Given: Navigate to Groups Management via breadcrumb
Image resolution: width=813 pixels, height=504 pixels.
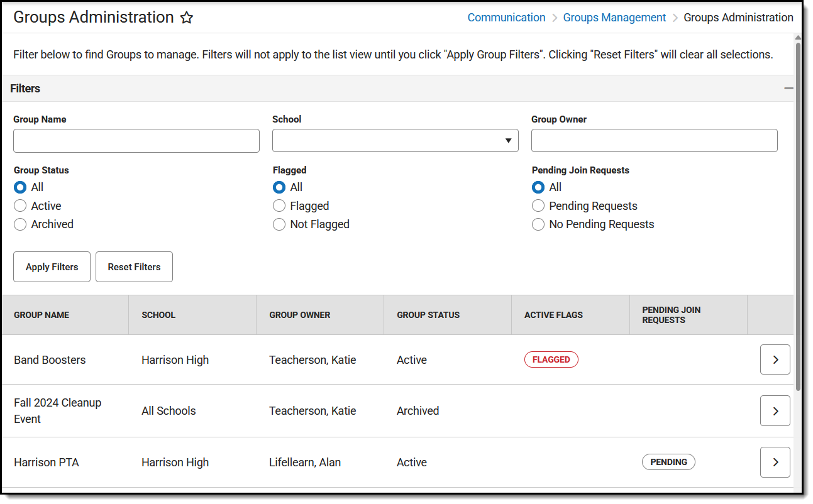Looking at the screenshot, I should click(614, 18).
